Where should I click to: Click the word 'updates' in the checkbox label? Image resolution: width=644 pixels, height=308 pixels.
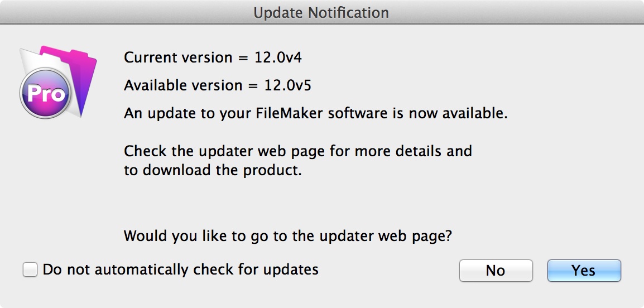tap(291, 269)
